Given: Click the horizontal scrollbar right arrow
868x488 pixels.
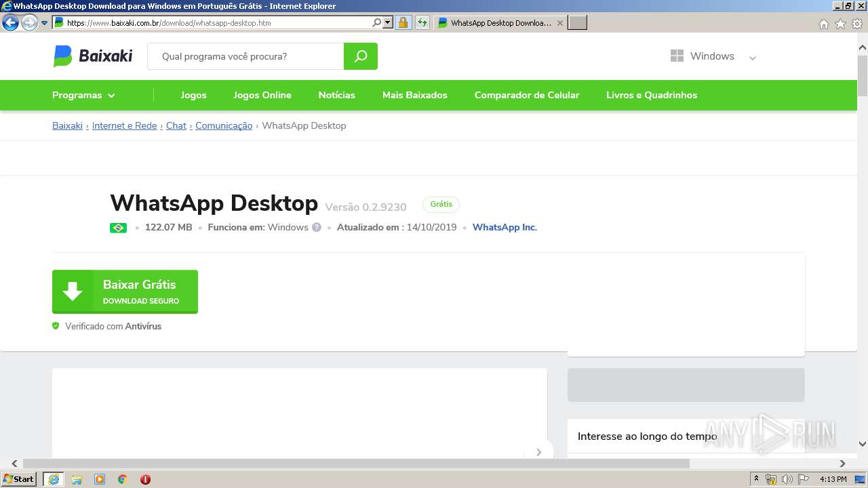Looking at the screenshot, I should (x=842, y=464).
